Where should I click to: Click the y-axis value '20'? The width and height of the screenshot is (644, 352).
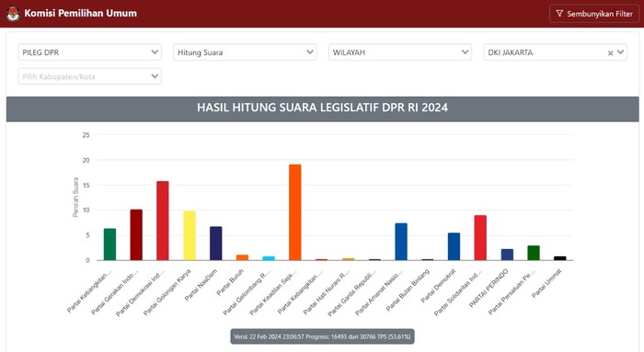(86, 160)
